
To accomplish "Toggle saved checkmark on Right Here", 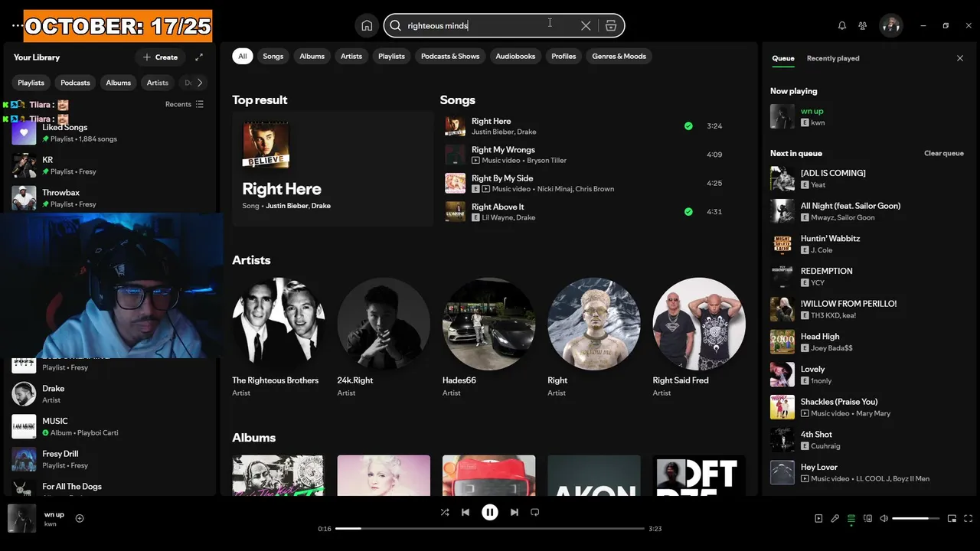I will (688, 126).
